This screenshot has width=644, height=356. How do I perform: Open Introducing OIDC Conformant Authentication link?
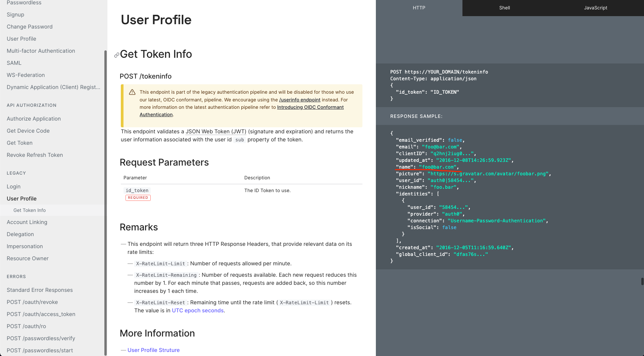coord(310,107)
